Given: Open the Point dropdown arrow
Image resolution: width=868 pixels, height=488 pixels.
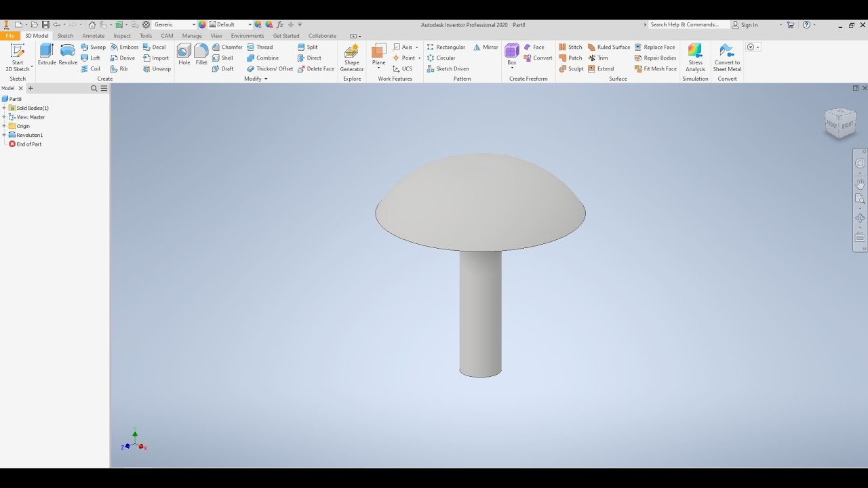Looking at the screenshot, I should (419, 58).
